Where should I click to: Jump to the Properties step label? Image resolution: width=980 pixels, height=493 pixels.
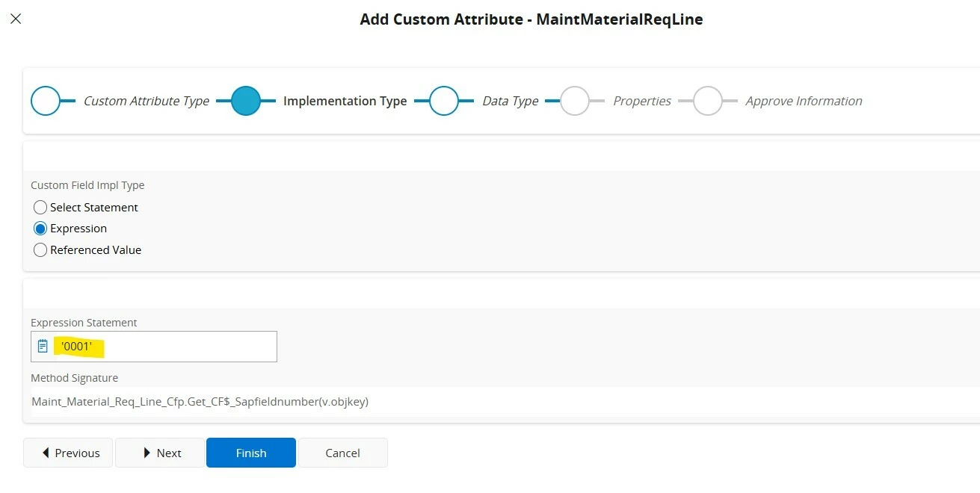pyautogui.click(x=641, y=101)
